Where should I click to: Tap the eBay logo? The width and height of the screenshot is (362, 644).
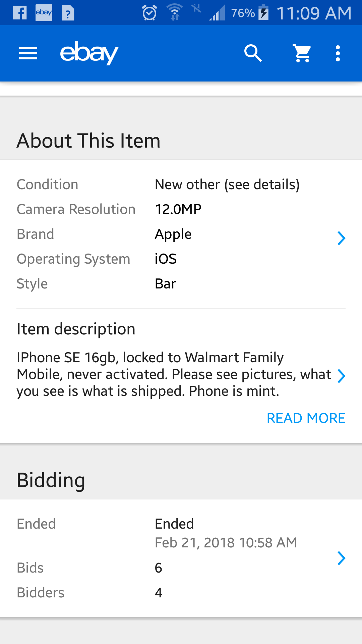click(89, 53)
